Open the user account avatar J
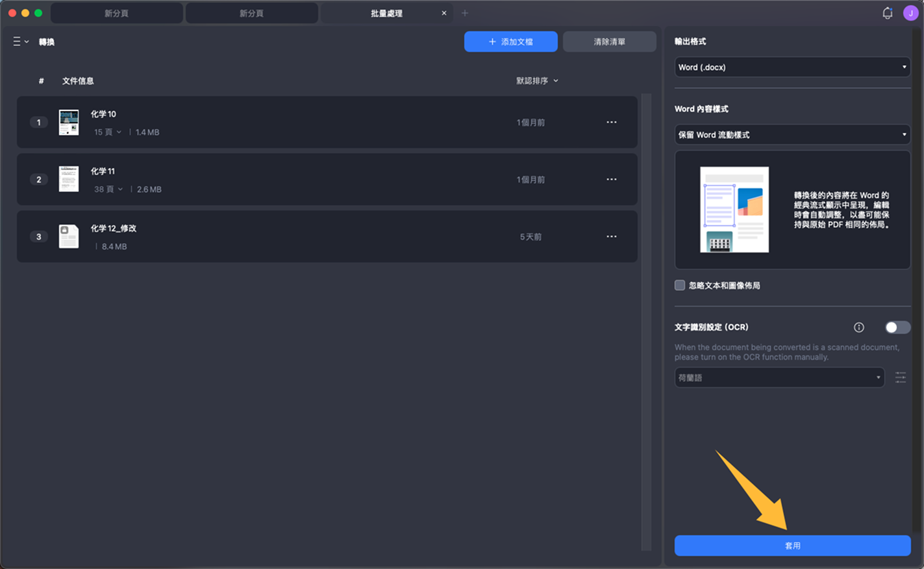Viewport: 924px width, 569px height. click(910, 13)
